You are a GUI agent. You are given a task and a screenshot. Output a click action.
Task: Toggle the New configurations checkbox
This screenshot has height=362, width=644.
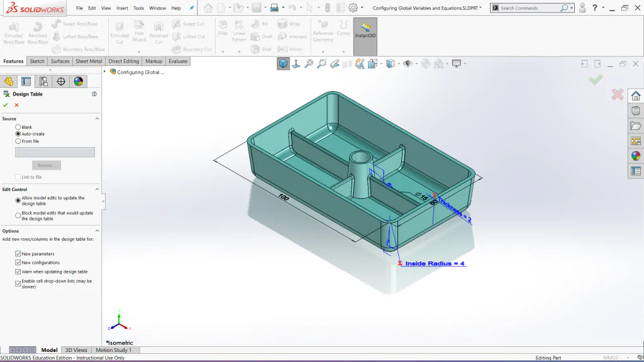coord(18,263)
